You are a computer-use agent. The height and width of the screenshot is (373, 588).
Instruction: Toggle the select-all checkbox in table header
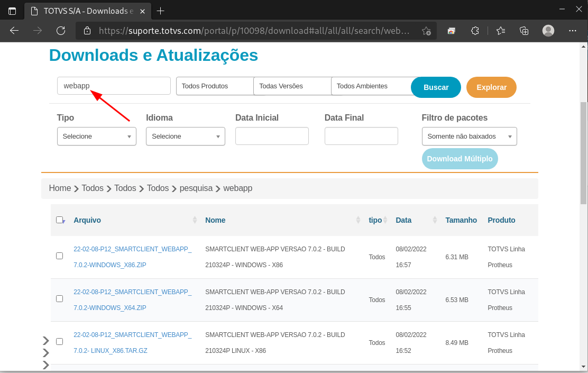click(59, 220)
